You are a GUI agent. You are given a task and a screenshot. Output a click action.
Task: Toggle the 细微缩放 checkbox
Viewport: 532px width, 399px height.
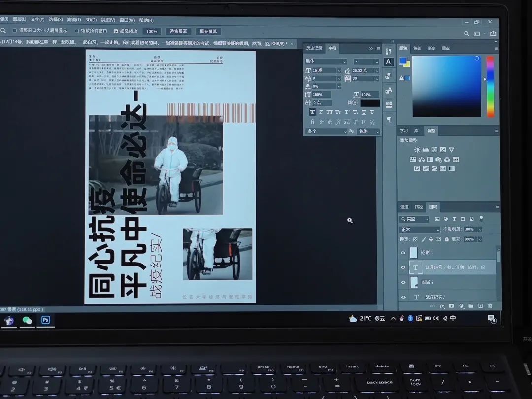click(116, 31)
